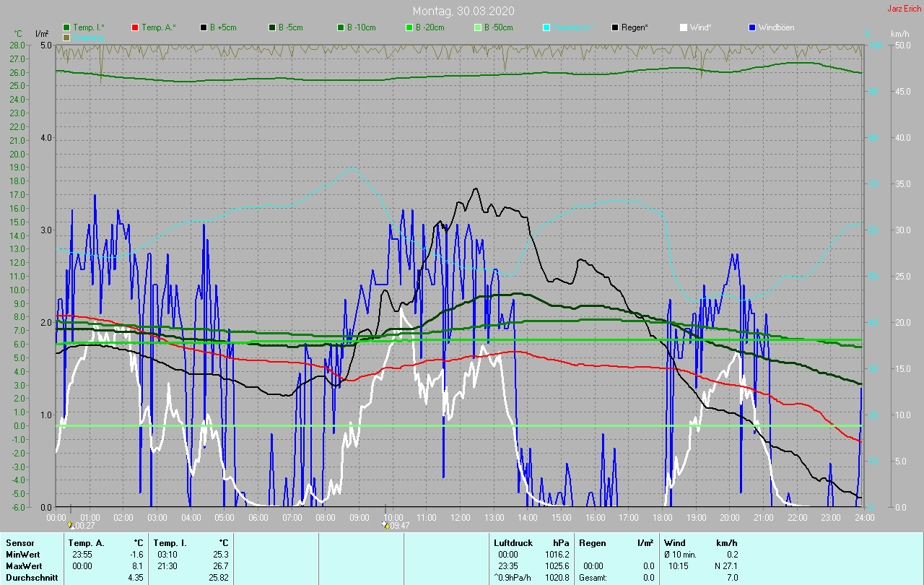Click the black Regen* legend square
The image size is (924, 585).
615,27
